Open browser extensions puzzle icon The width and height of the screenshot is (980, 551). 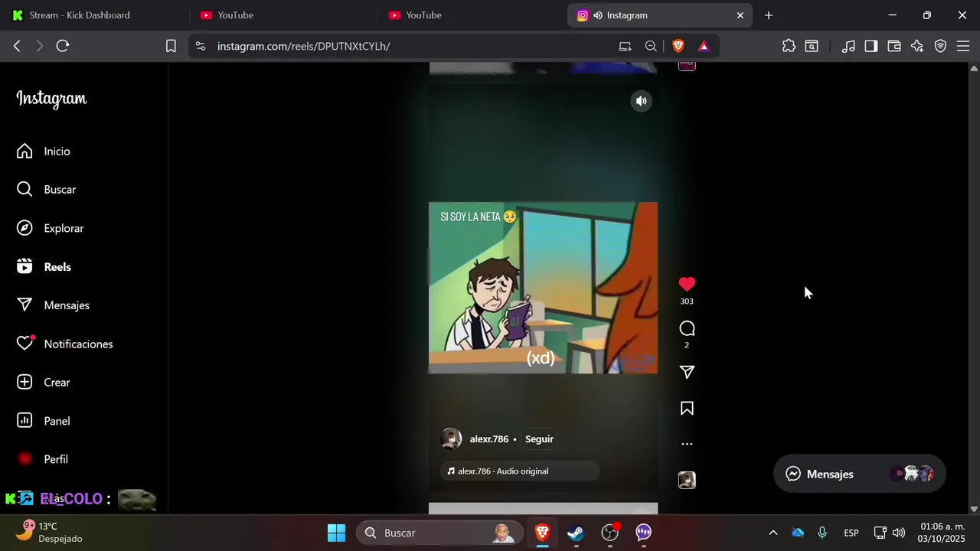[789, 46]
